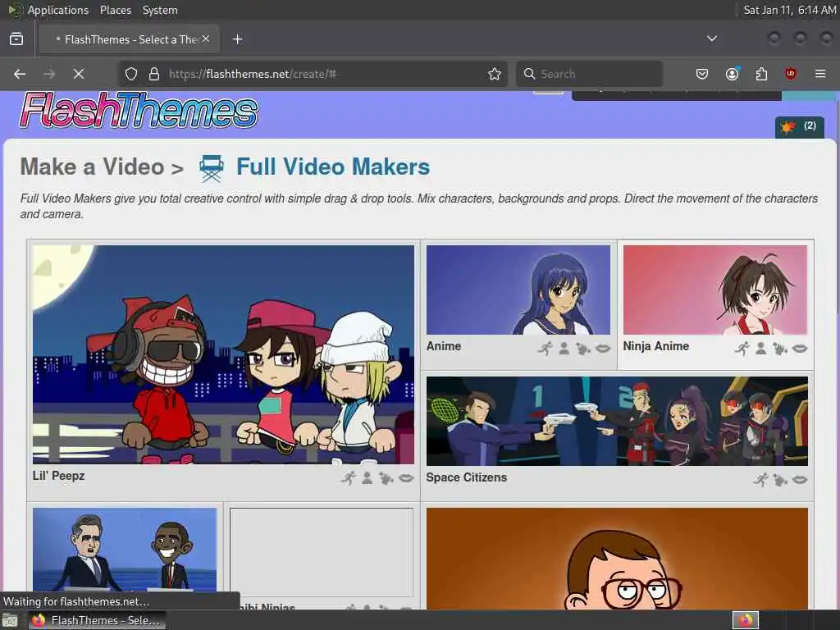Click the director chair icon
Viewport: 840px width, 630px height.
(x=211, y=167)
